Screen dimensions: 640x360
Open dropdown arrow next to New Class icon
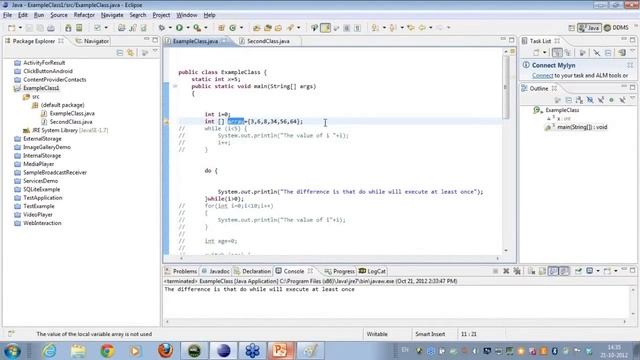(x=241, y=28)
